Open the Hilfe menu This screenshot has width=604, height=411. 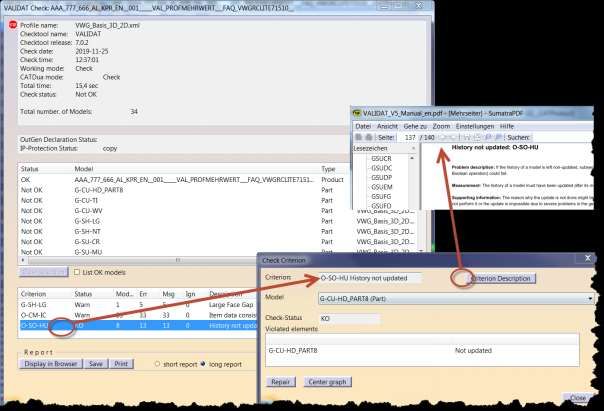[507, 126]
